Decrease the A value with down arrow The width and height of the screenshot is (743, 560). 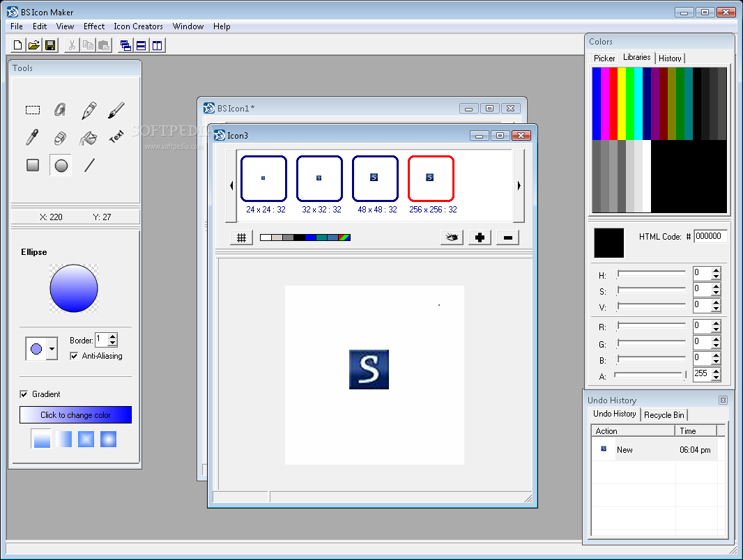coord(716,378)
